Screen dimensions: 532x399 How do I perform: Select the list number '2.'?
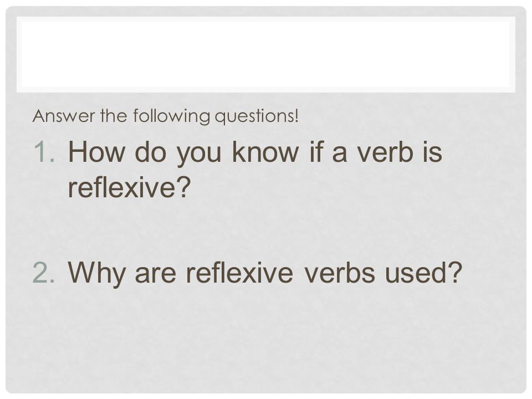tap(43, 272)
